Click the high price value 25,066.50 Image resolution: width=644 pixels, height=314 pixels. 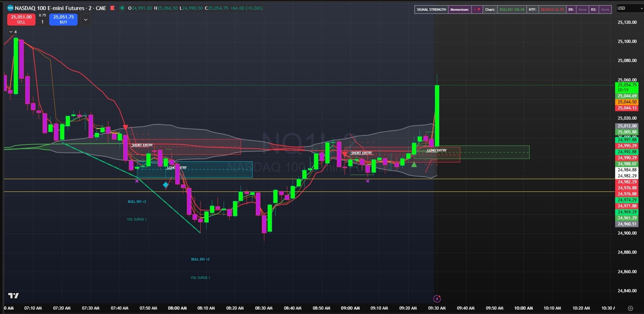(x=167, y=8)
